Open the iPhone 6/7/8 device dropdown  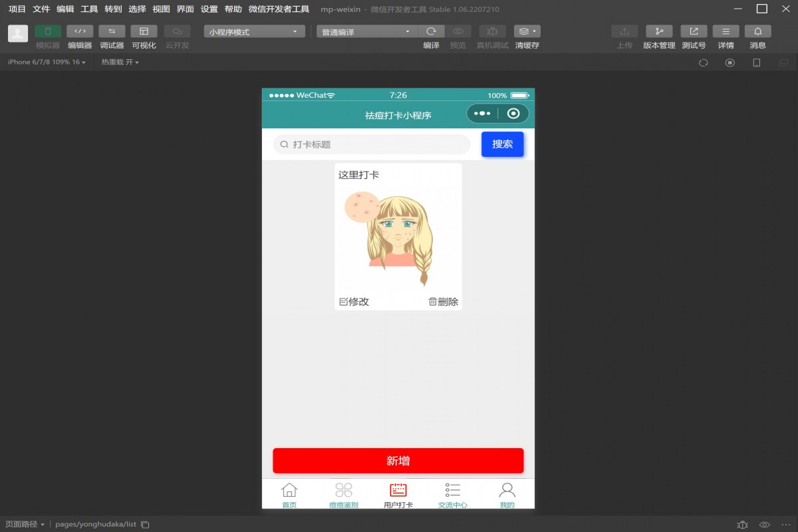[47, 62]
